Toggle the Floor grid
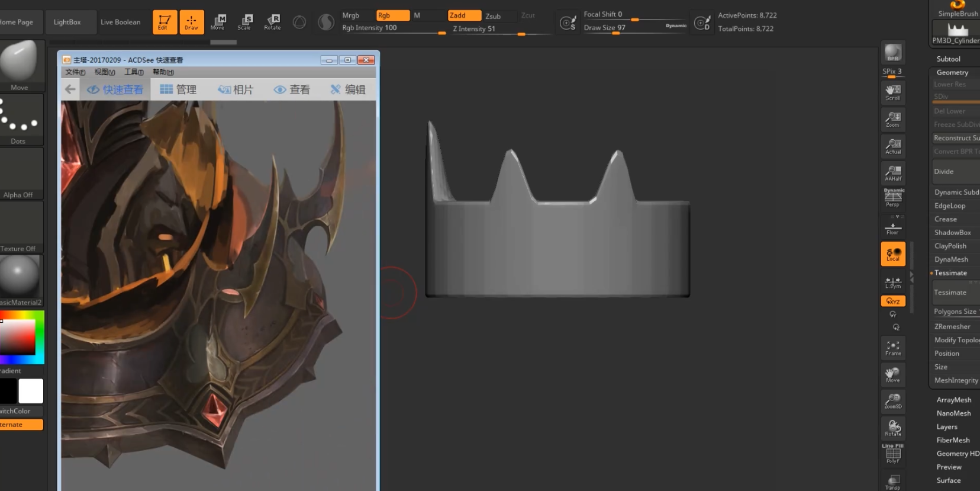Screen dimensions: 980x491 (x=893, y=226)
